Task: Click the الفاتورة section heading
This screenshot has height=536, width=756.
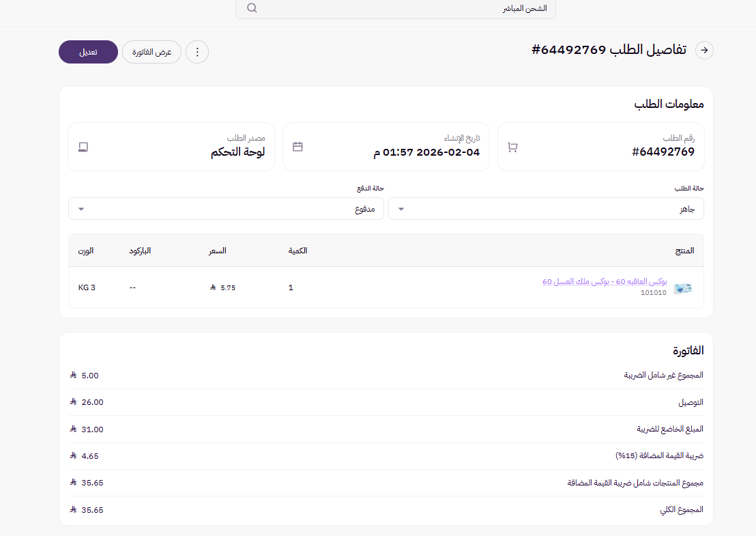Action: [x=690, y=350]
